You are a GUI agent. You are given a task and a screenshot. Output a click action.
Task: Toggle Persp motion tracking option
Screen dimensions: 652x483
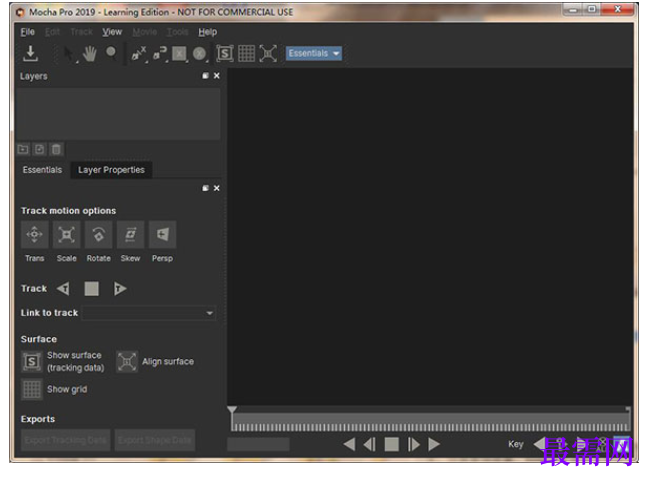[x=163, y=234]
